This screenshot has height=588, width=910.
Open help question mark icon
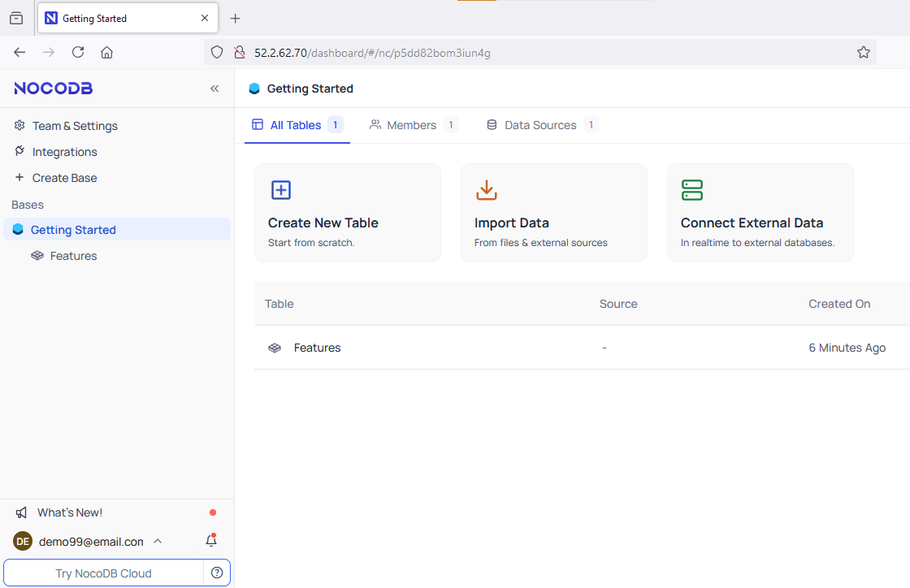tap(217, 573)
